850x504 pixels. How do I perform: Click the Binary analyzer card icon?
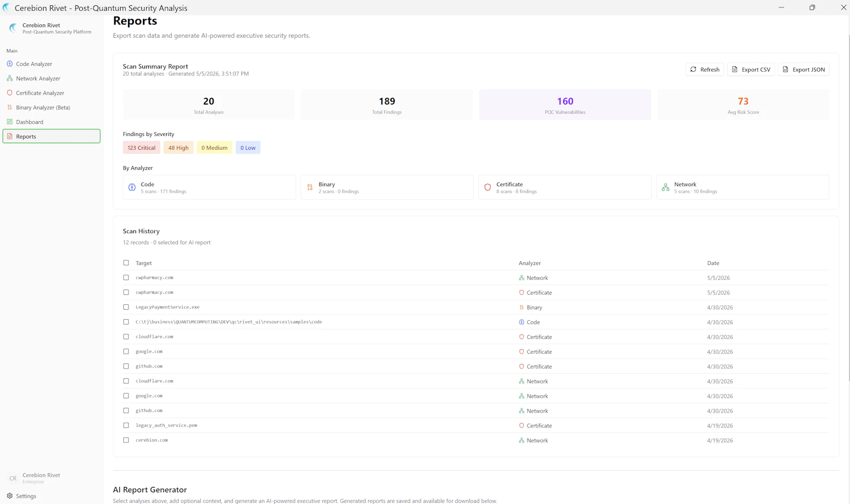coord(310,187)
